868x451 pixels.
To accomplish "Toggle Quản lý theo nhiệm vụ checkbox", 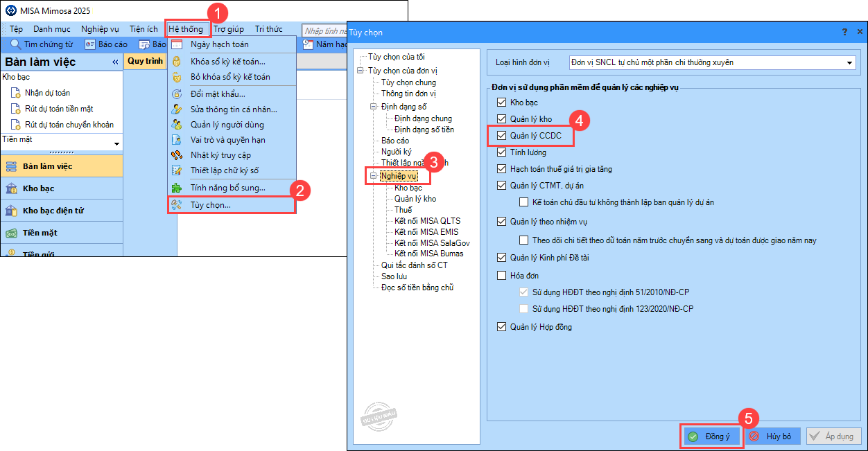I will coord(502,222).
